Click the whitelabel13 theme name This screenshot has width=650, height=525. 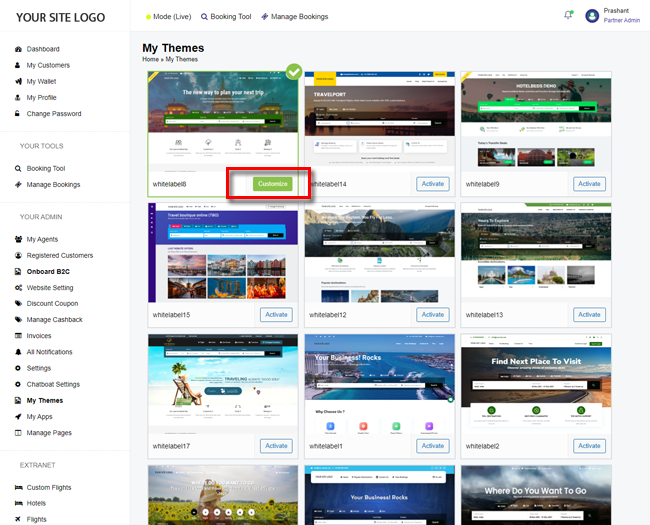click(x=484, y=315)
